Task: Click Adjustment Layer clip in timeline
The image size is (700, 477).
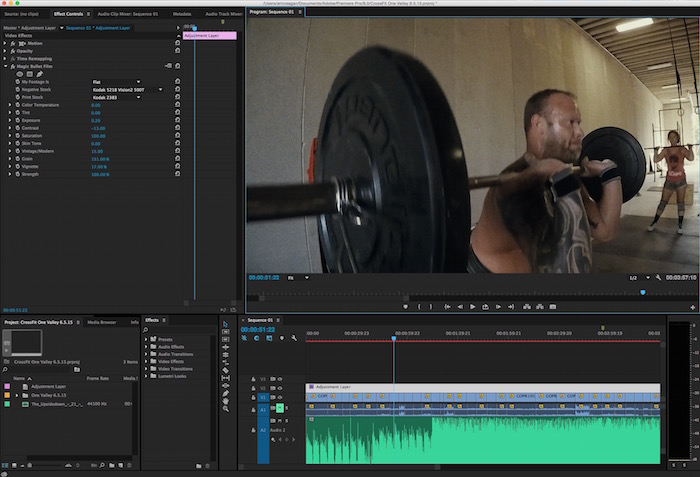Action: (483, 387)
